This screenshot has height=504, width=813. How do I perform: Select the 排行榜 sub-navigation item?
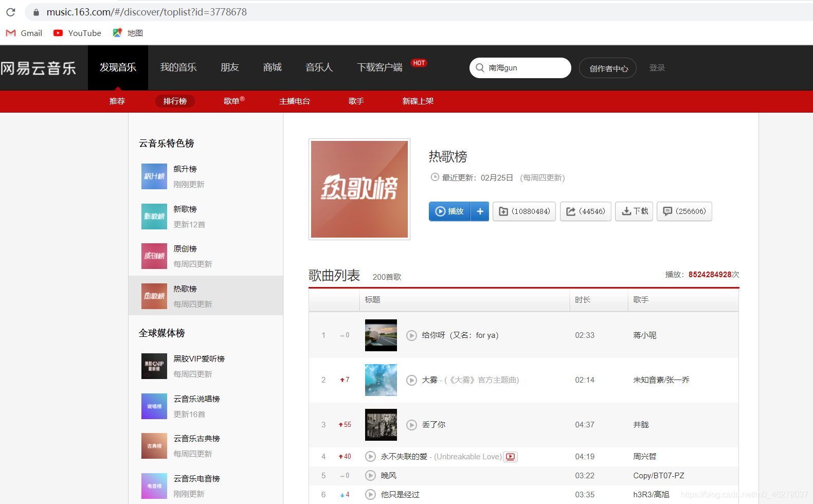point(175,101)
